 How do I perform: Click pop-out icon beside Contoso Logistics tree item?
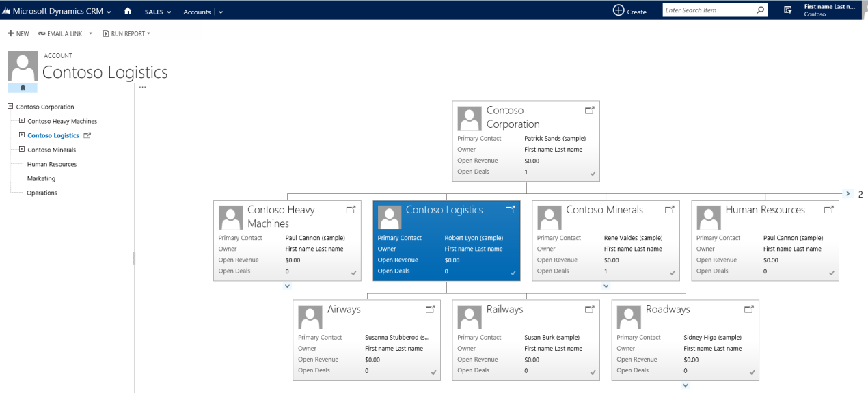coord(87,135)
